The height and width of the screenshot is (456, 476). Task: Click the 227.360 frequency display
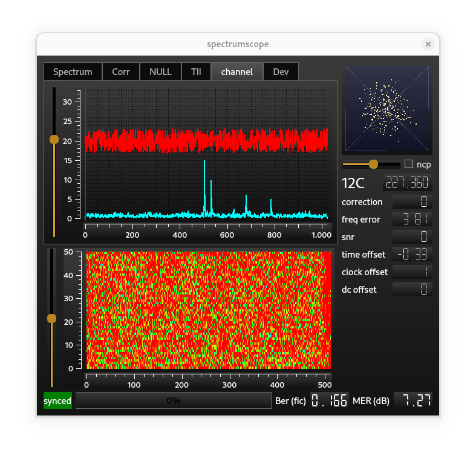coord(407,183)
